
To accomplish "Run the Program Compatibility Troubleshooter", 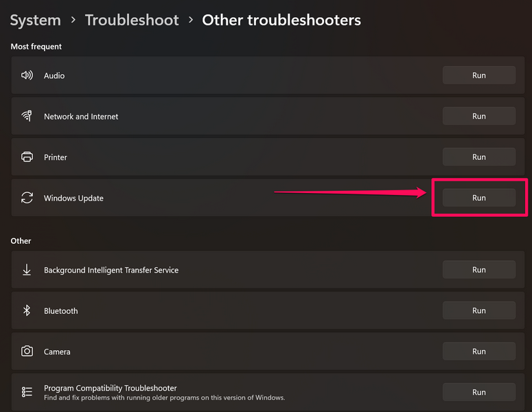I will coord(478,392).
